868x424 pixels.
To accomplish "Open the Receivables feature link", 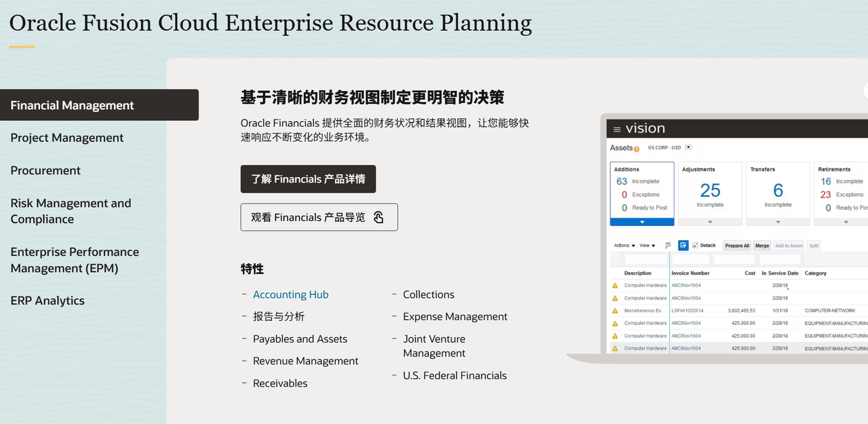I will click(x=280, y=383).
